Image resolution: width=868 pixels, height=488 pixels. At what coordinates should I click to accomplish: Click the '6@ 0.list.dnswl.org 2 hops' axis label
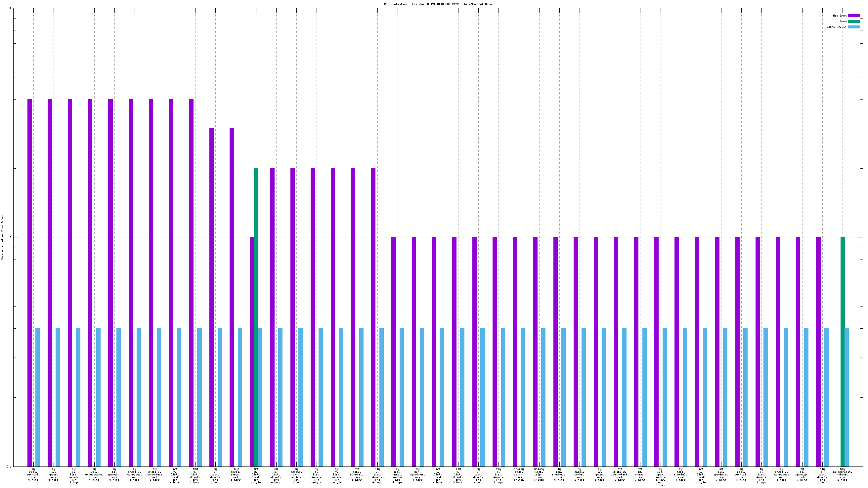215,475
